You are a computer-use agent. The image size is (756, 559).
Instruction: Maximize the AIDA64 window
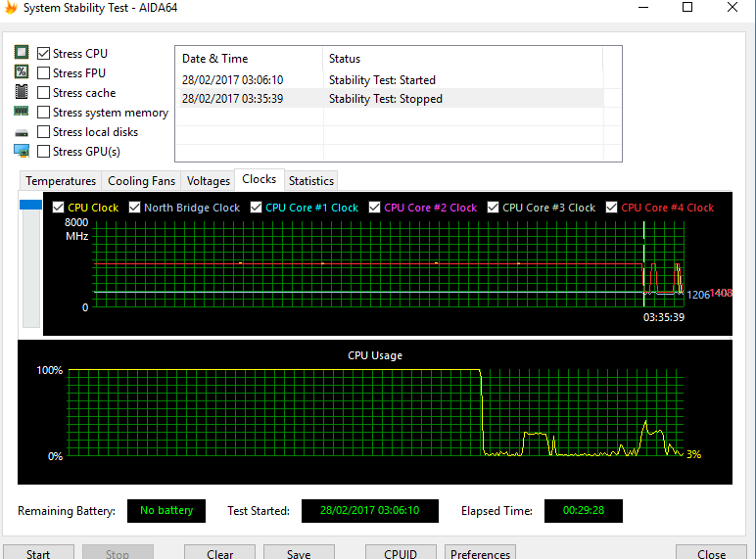click(x=687, y=7)
